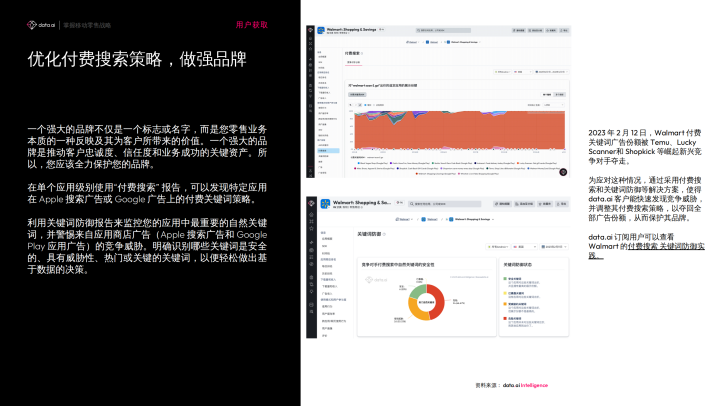Click the data.ai logo on the slide header
This screenshot has width=710, height=406.
coord(41,25)
